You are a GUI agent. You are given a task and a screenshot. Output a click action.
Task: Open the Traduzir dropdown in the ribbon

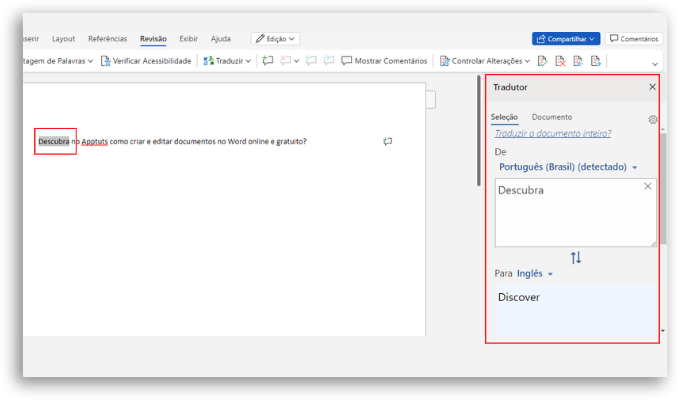tap(227, 61)
